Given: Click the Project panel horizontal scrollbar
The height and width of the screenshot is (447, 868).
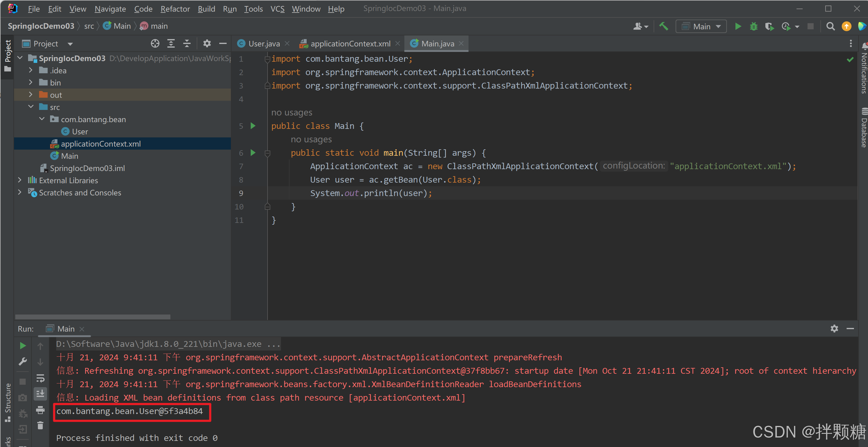Looking at the screenshot, I should pos(93,317).
